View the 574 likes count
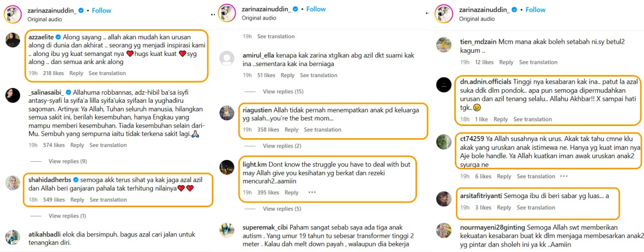644x252 pixels. tap(54, 145)
